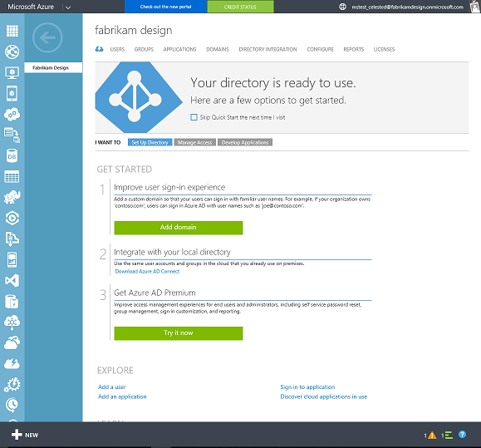Open the account email menu
The image size is (481, 448).
[407, 7]
